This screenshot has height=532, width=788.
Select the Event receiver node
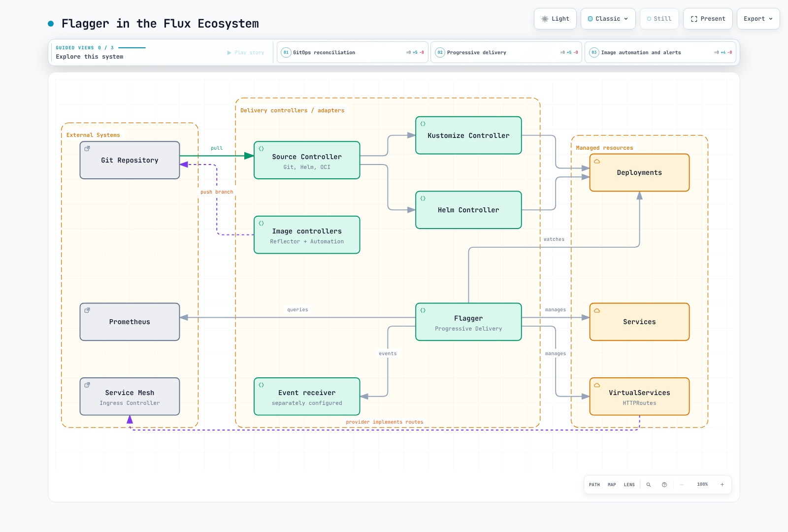click(x=307, y=397)
